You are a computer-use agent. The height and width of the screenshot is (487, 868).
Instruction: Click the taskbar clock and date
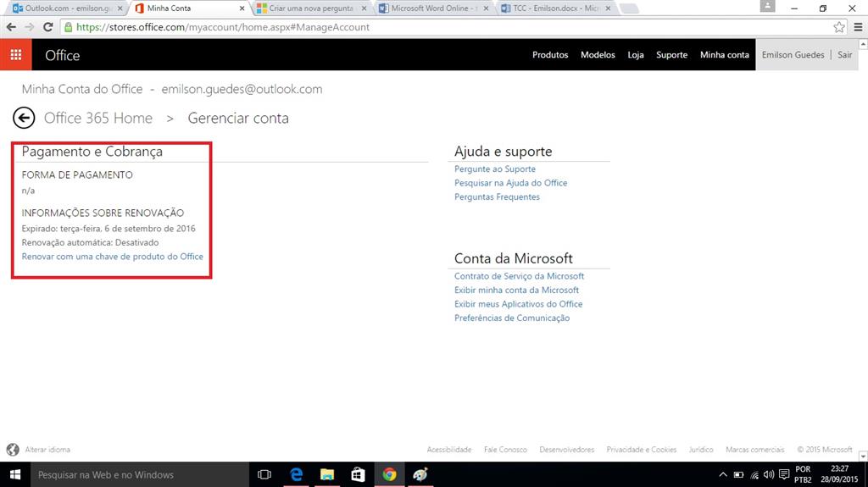839,474
